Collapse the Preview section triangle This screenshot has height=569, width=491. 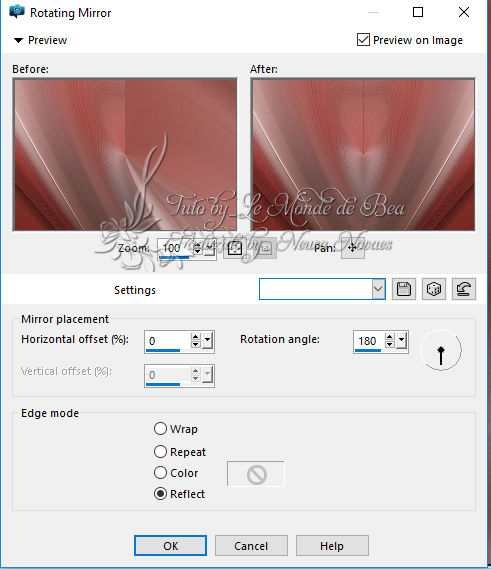pyautogui.click(x=18, y=40)
